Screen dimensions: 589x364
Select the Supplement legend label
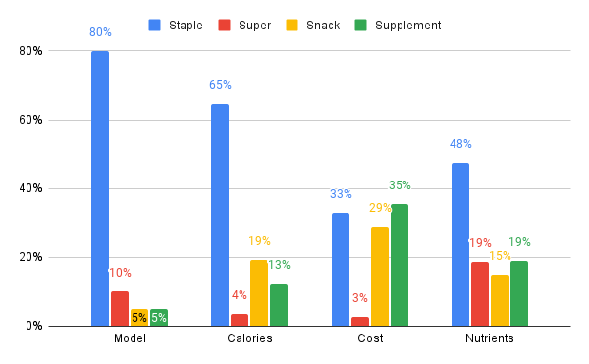(x=408, y=26)
